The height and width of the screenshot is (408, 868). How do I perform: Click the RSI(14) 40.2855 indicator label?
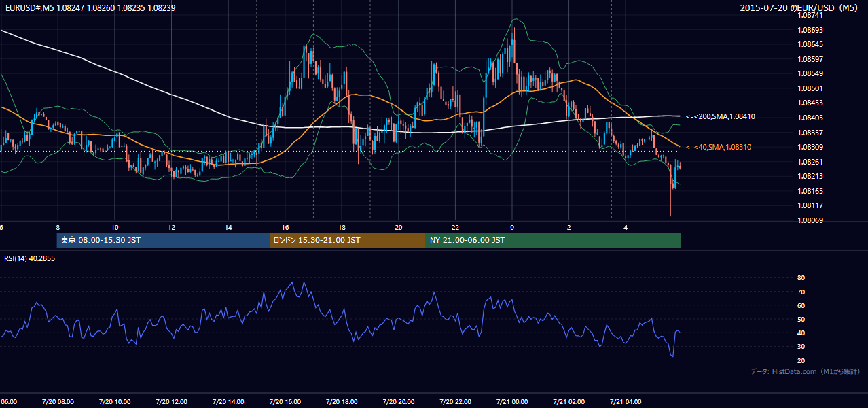(30, 258)
